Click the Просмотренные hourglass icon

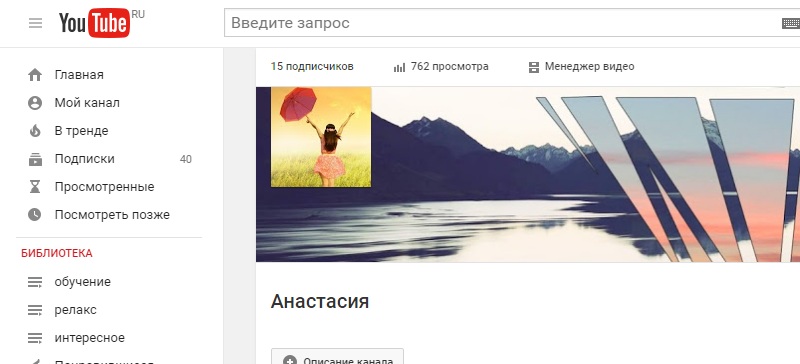click(x=35, y=187)
